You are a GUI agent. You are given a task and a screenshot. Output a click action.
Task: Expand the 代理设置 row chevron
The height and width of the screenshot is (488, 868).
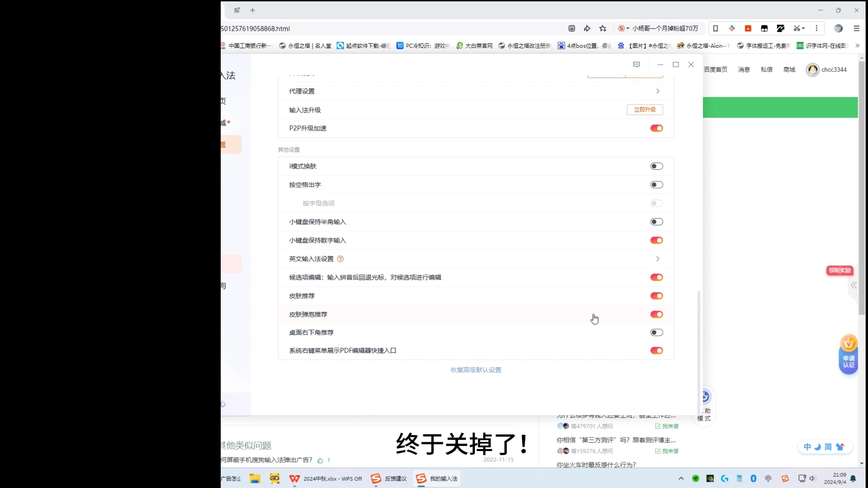click(658, 91)
